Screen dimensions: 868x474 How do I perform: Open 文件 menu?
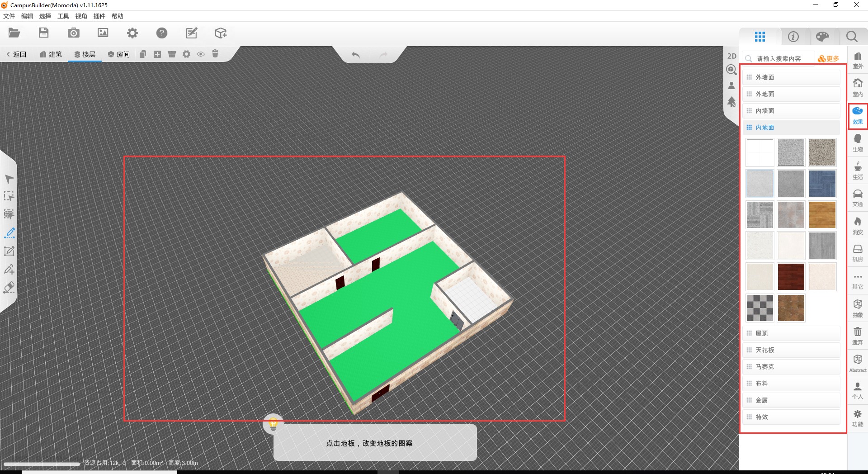point(9,16)
